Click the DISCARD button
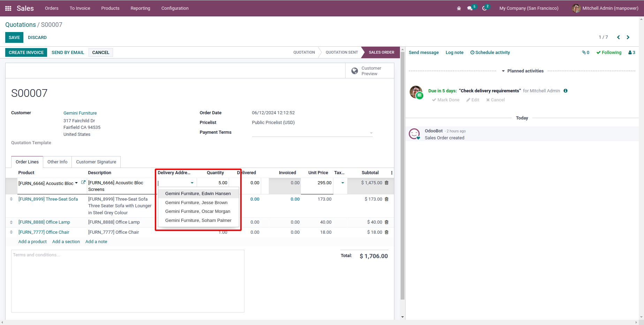The height and width of the screenshot is (325, 644). click(37, 38)
